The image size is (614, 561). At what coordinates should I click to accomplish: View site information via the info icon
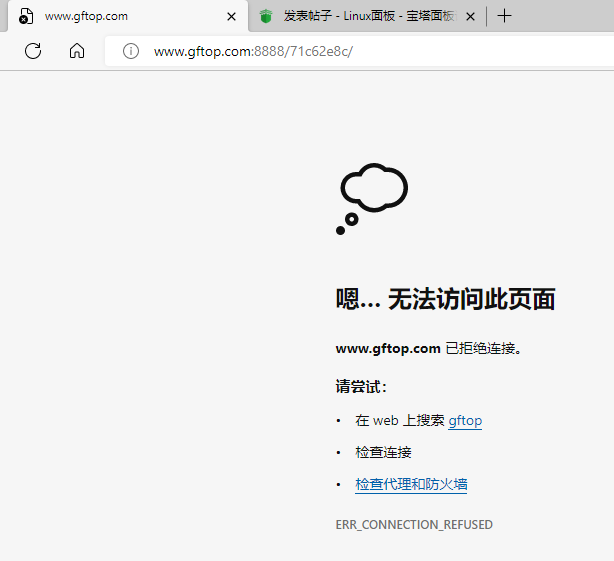(x=131, y=51)
